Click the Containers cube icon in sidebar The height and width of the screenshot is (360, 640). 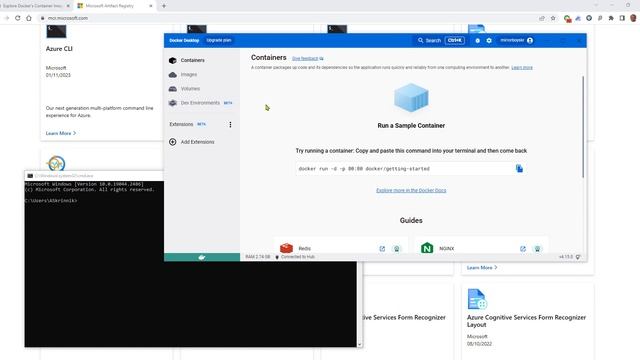(173, 60)
